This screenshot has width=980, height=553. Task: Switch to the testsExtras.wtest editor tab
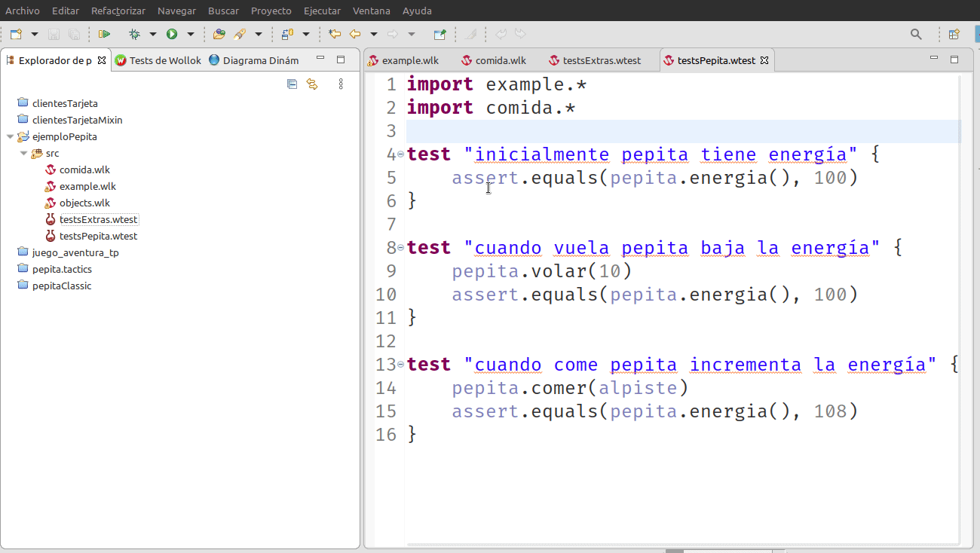[x=596, y=60]
